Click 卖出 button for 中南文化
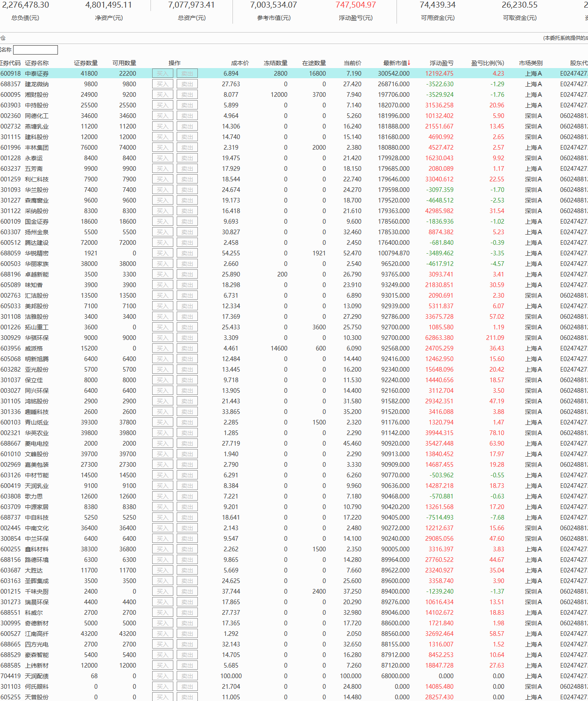Screen dimensions: 588x701 187,528
